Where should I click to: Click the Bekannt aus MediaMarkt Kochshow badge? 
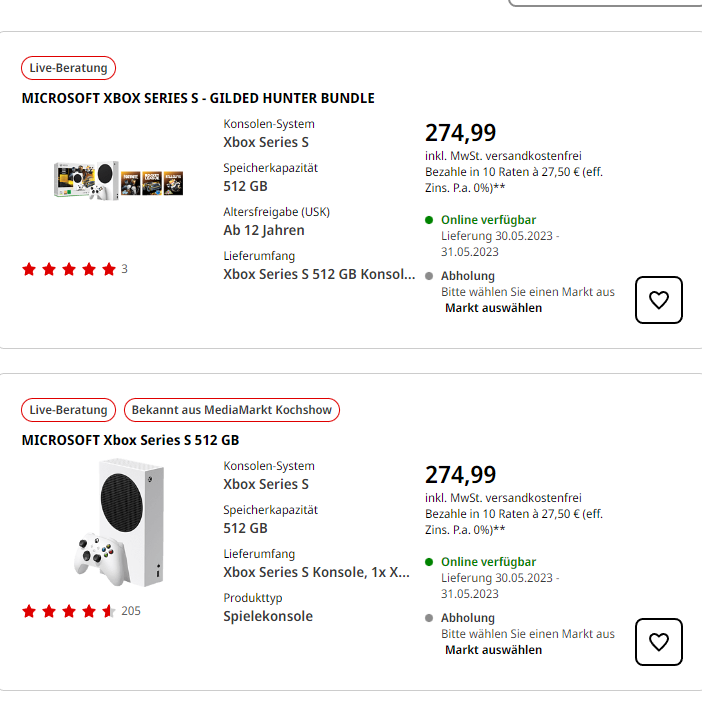(232, 410)
